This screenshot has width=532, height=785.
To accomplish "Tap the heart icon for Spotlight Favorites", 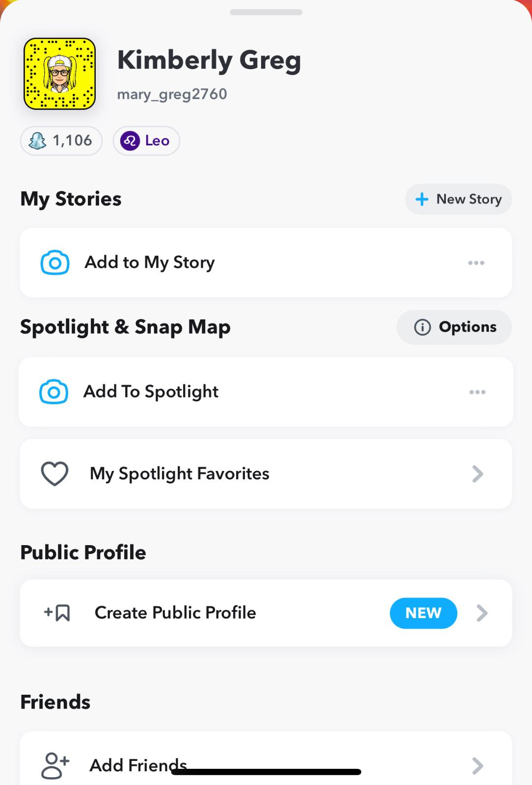I will (54, 474).
